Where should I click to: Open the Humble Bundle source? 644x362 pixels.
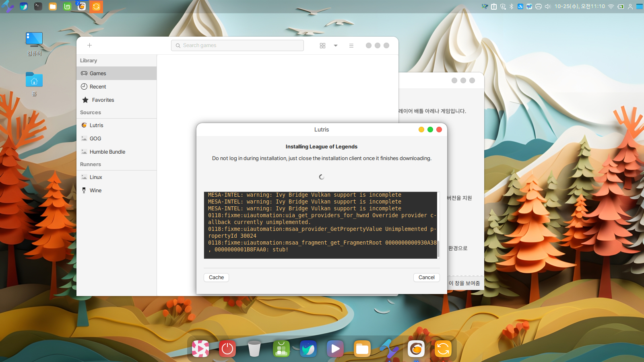pos(107,152)
